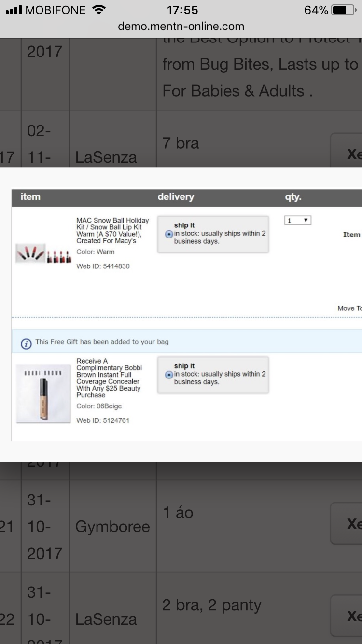Tap the demo.mentn-online.com address bar
This screenshot has height=644, width=362.
point(181,27)
